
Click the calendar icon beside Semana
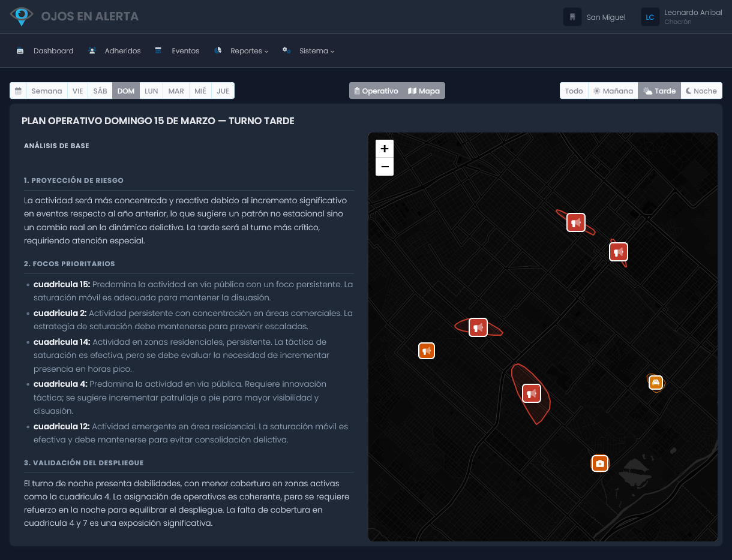[19, 90]
